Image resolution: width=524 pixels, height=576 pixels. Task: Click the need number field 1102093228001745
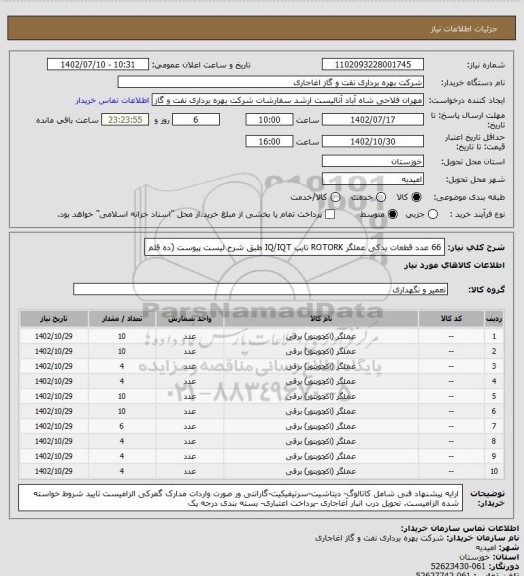coord(373,64)
